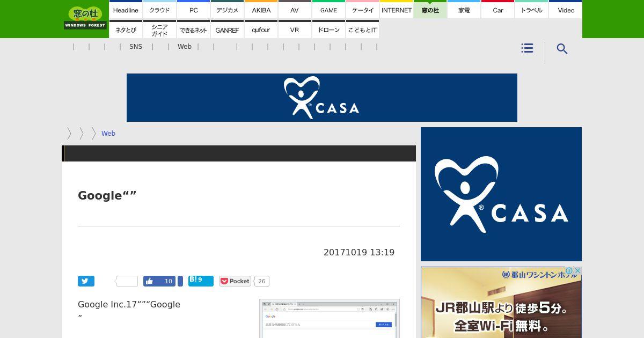
Task: Click the SNS category link
Action: pyautogui.click(x=136, y=47)
